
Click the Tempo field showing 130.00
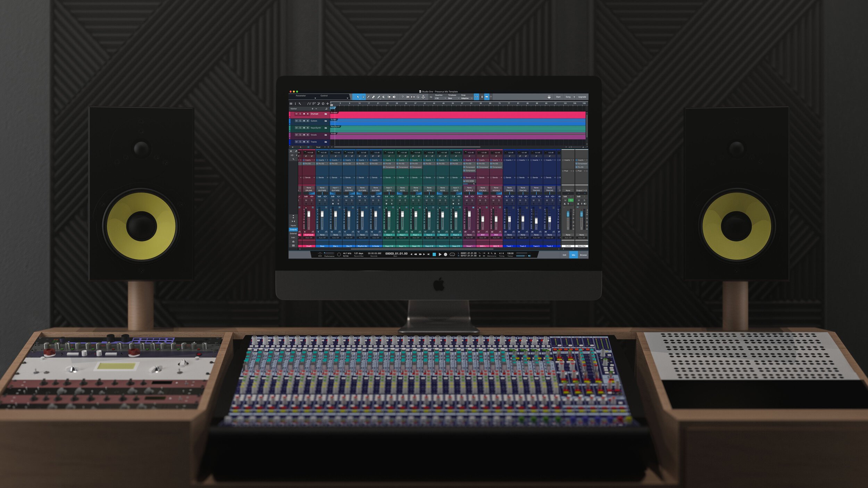(x=510, y=254)
